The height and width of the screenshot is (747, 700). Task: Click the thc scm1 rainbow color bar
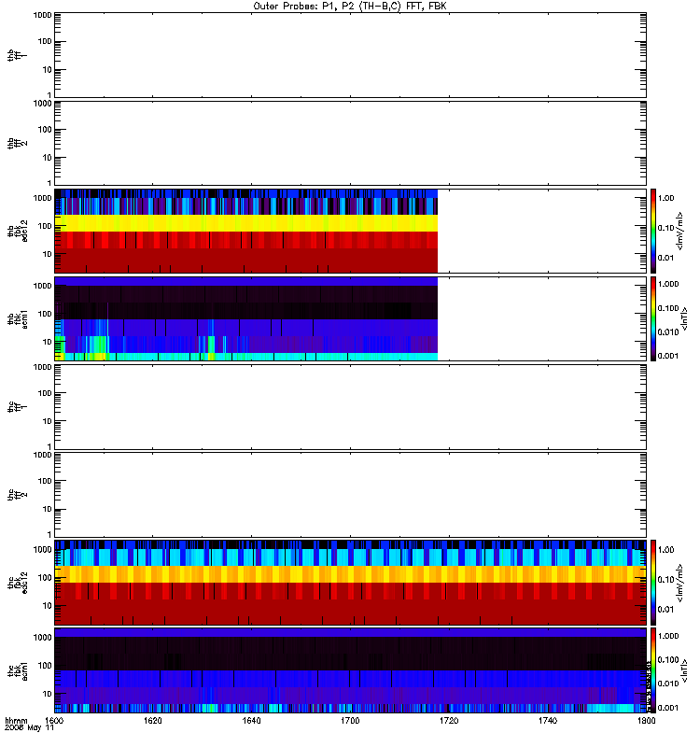pos(653,670)
